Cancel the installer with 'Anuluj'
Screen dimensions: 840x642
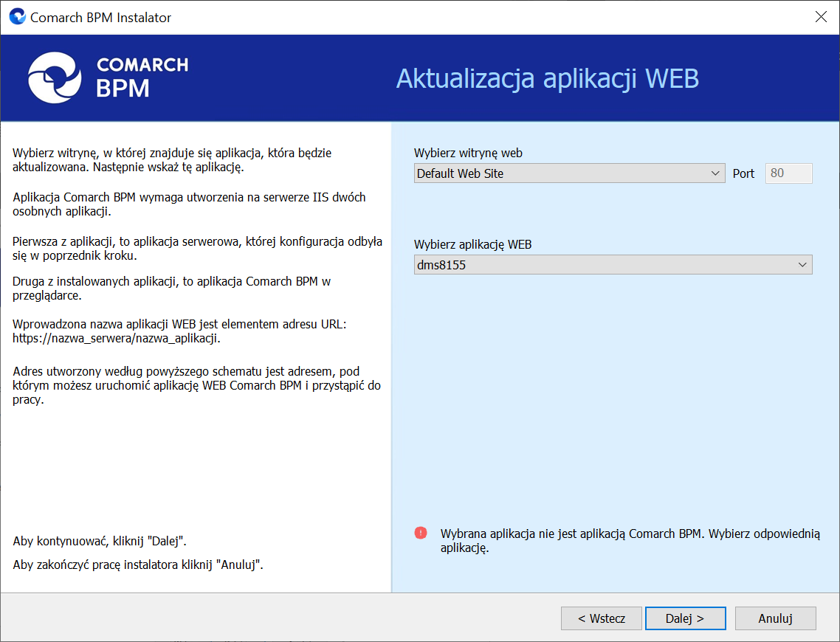775,618
